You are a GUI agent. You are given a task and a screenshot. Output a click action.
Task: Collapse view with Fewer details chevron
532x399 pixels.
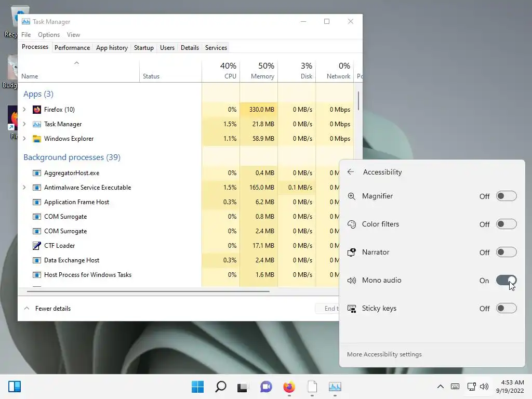26,309
